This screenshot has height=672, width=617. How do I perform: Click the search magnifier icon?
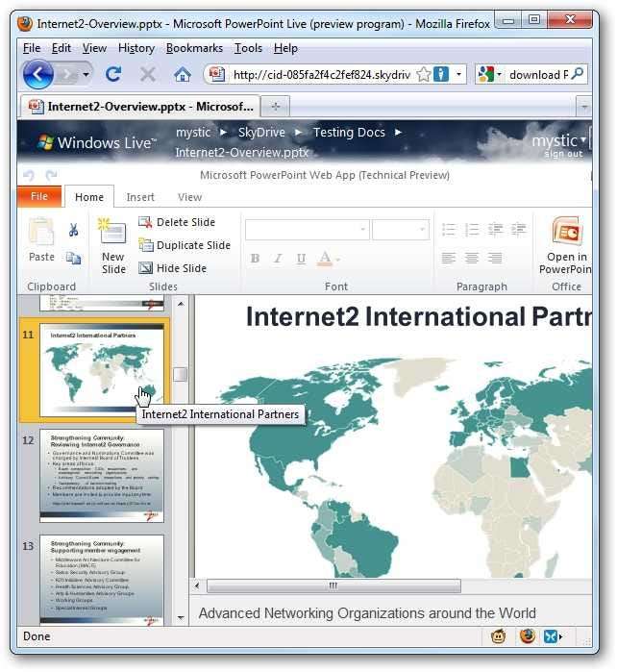pyautogui.click(x=578, y=74)
